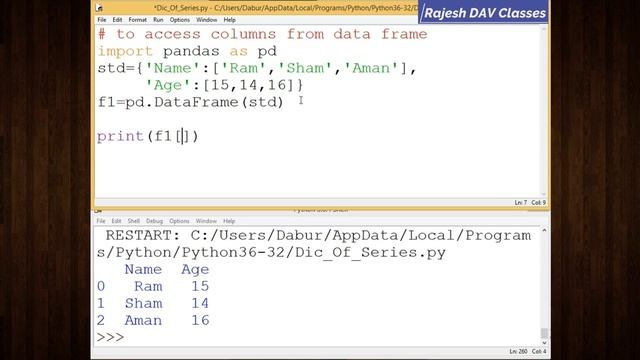
Task: Click the 'Ln: 260' status in the Shell window
Action: pyautogui.click(x=518, y=351)
